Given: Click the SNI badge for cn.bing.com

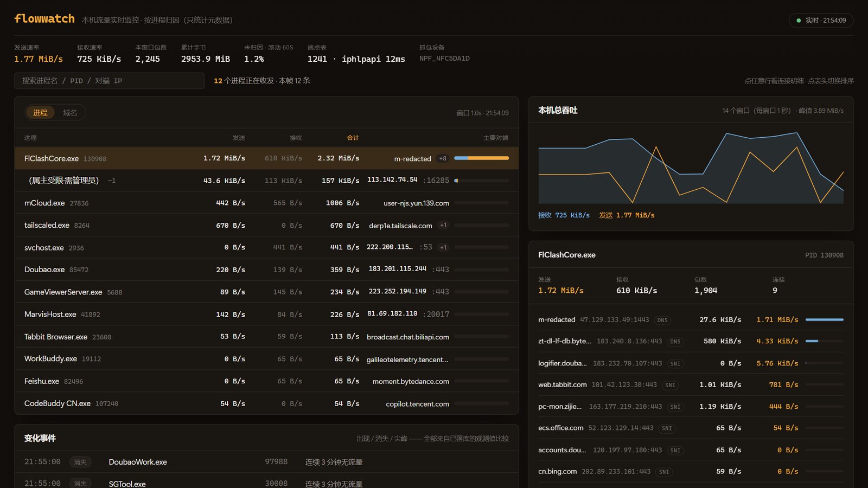Looking at the screenshot, I should [664, 472].
